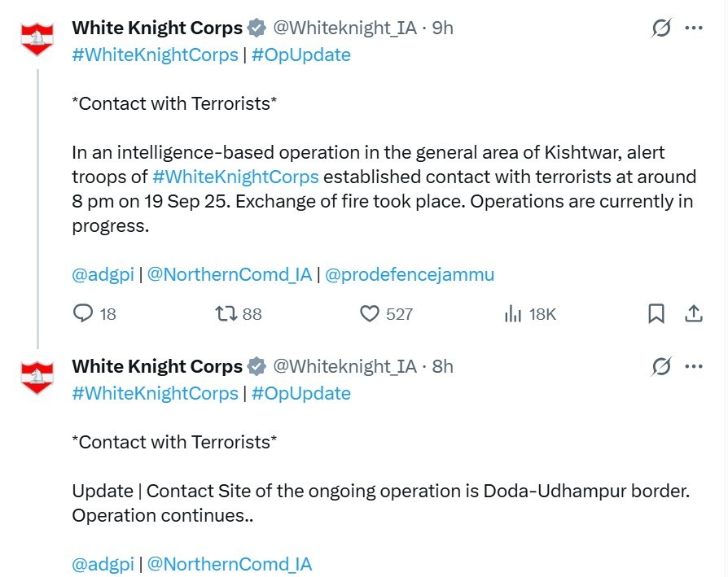Viewport: 728px width, 577px height.
Task: Like the first tweet with 527 likes
Action: point(371,313)
